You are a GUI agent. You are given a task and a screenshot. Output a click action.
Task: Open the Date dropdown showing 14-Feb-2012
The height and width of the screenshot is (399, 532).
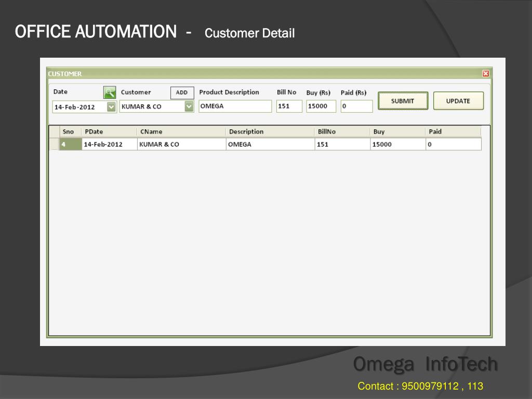(111, 107)
